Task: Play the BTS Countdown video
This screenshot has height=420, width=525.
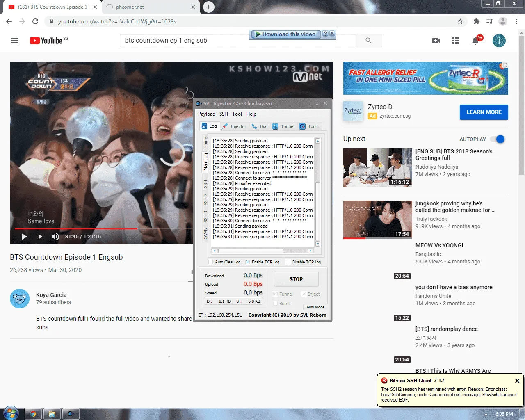Action: coord(24,236)
